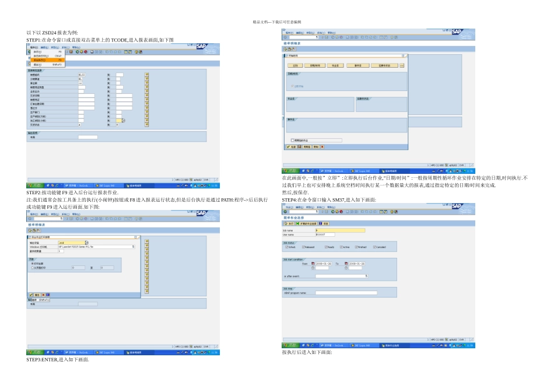STEP1 screenshot: choose the exit Shift+F3 menu entry
The height and width of the screenshot is (392, 554).
pos(48,65)
